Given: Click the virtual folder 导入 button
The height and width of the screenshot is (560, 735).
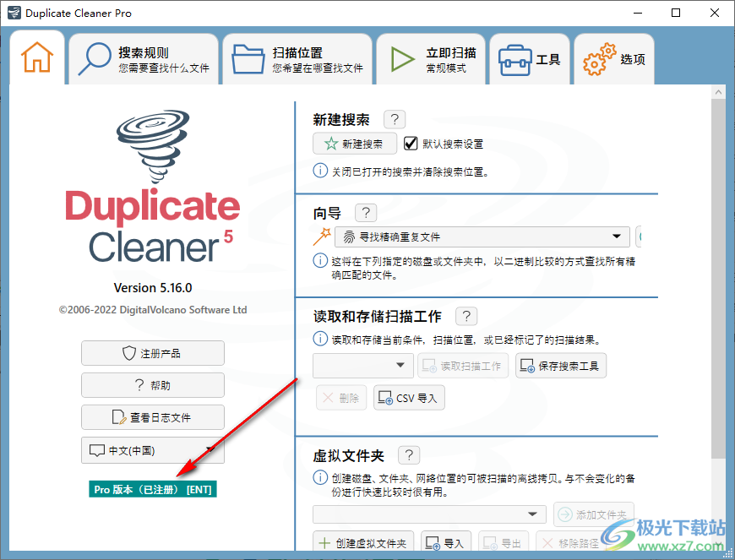Looking at the screenshot, I should [x=445, y=542].
